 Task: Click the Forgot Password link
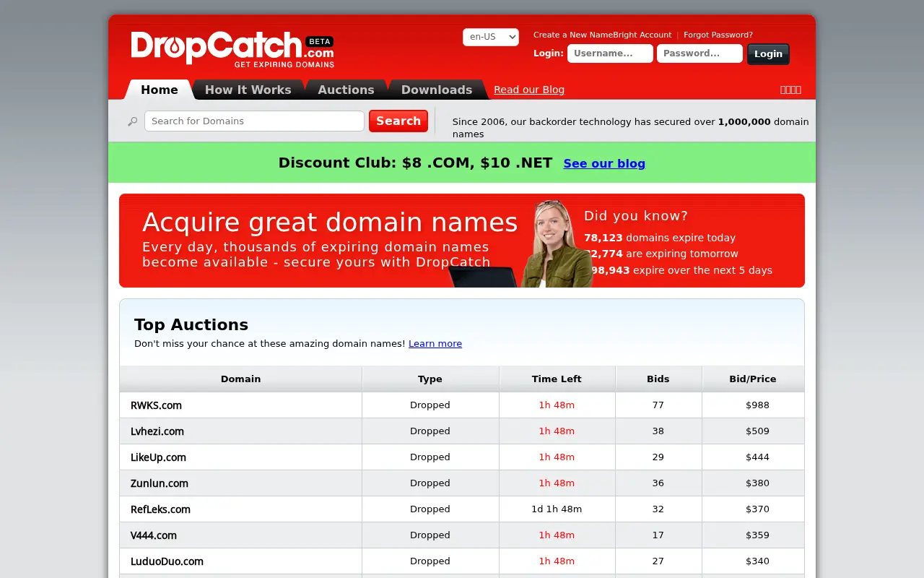pyautogui.click(x=718, y=35)
